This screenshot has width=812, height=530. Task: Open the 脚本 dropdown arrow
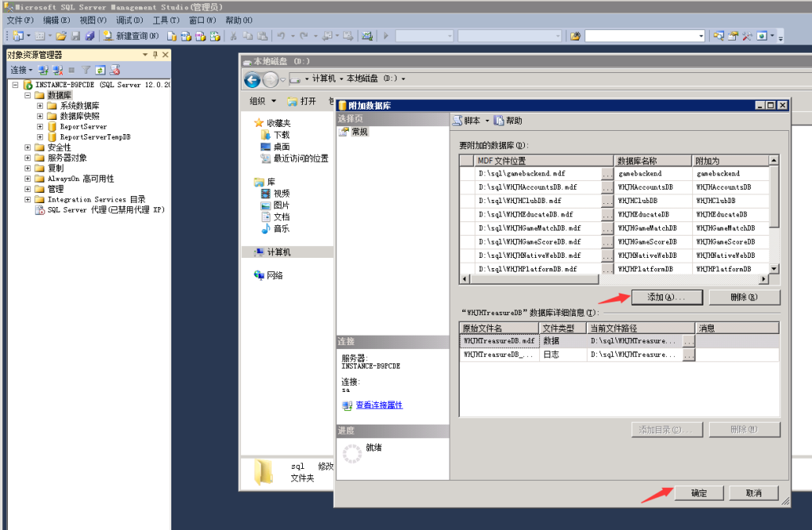(x=487, y=121)
